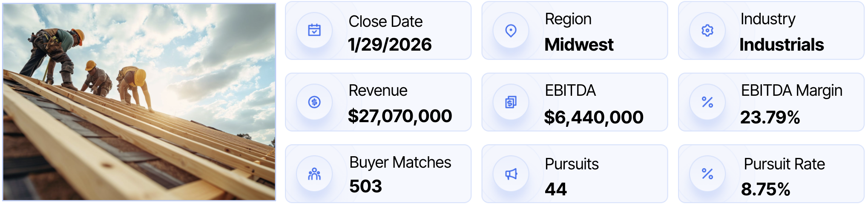Click the percent icon for Pursuit Rate
868x206 pixels.
coord(707,174)
